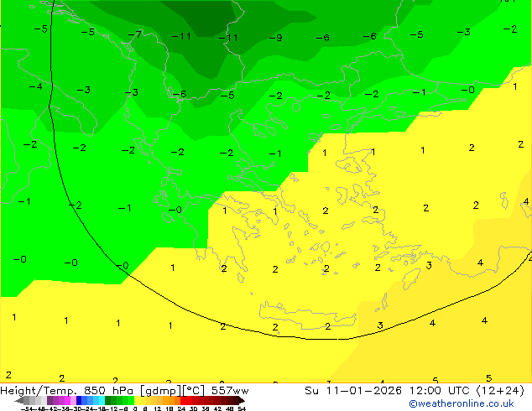
Task: Click the gray left arrow tip of color scale
Action: tap(18, 401)
